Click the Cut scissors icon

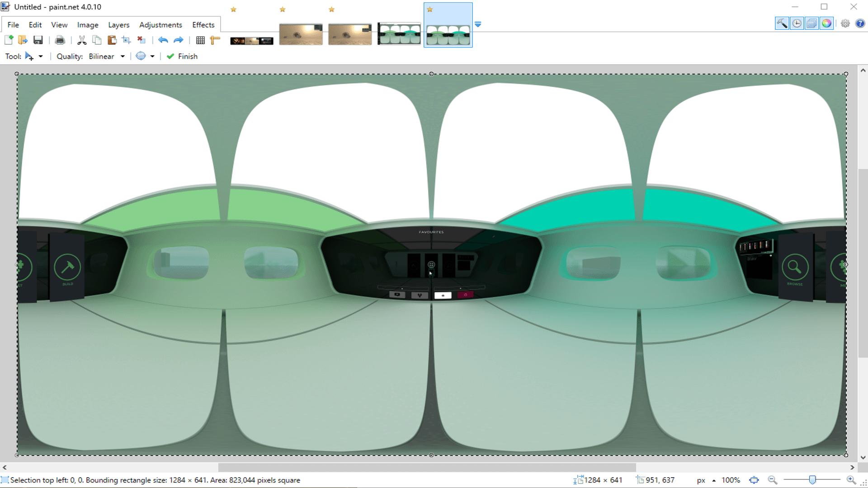[82, 40]
